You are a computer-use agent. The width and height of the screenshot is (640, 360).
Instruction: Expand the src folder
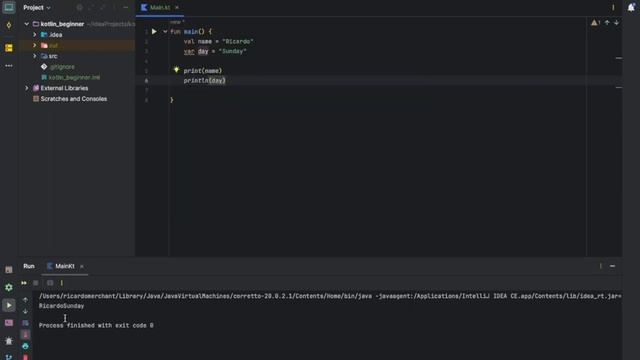pyautogui.click(x=35, y=56)
